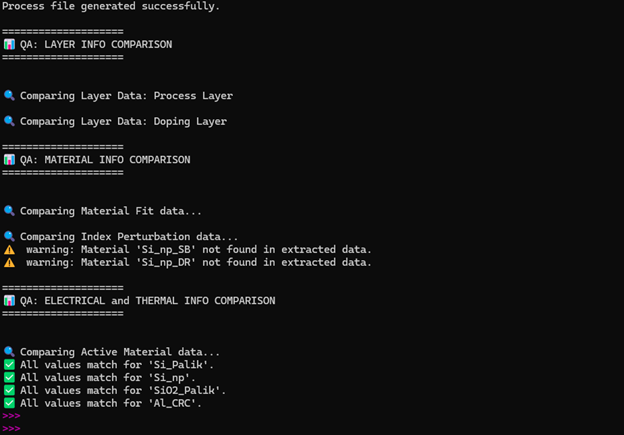Click magnifier icon beside Material Fit data
The width and height of the screenshot is (624, 435).
coord(9,211)
